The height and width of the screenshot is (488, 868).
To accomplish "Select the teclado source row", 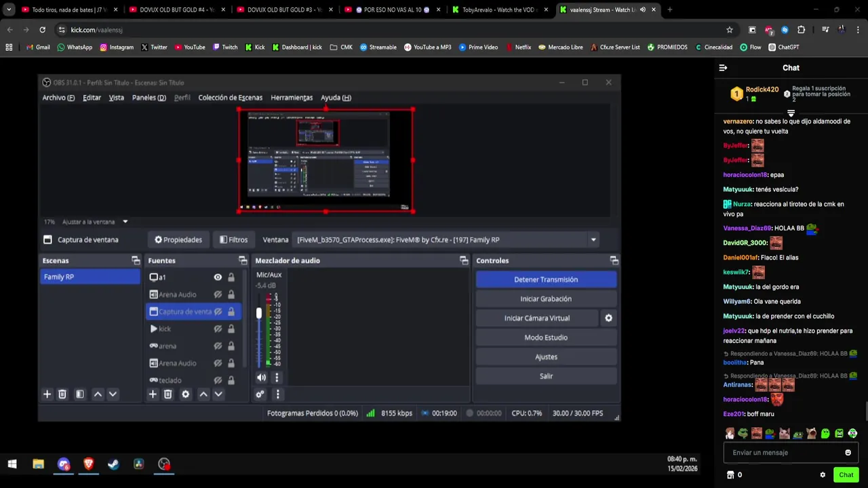I will pos(193,380).
